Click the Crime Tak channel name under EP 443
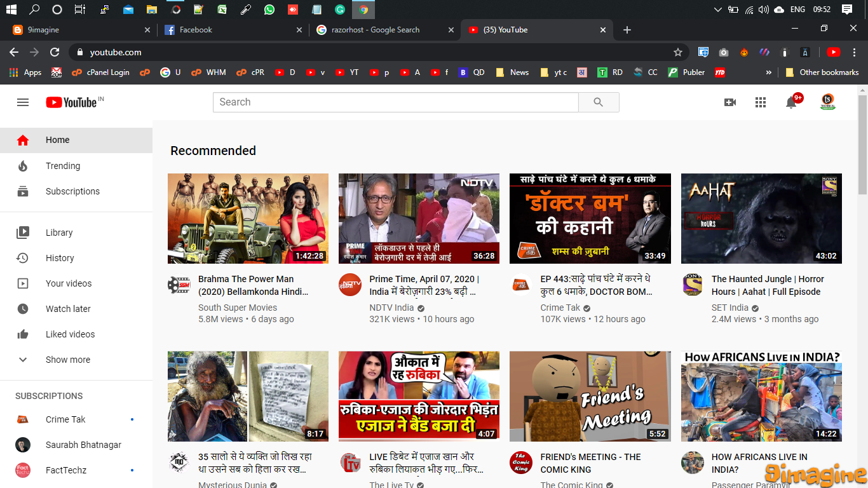The image size is (868, 488). (x=560, y=308)
